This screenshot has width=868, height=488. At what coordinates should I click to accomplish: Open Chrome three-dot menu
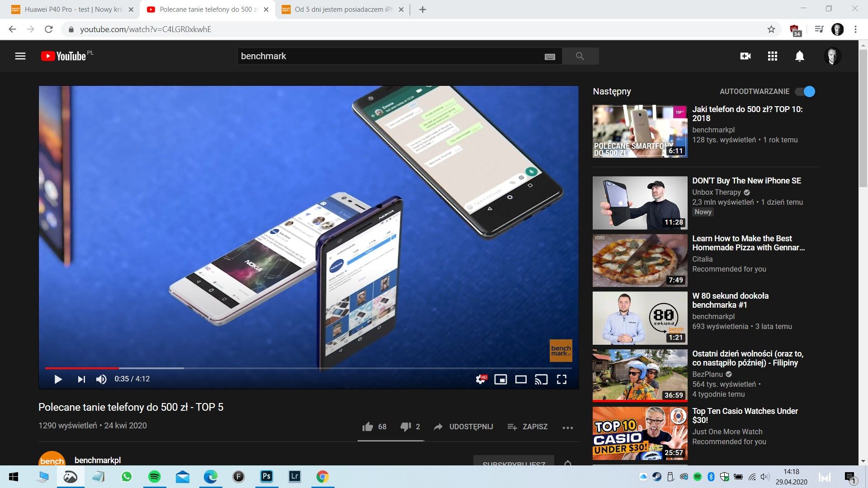(x=855, y=29)
